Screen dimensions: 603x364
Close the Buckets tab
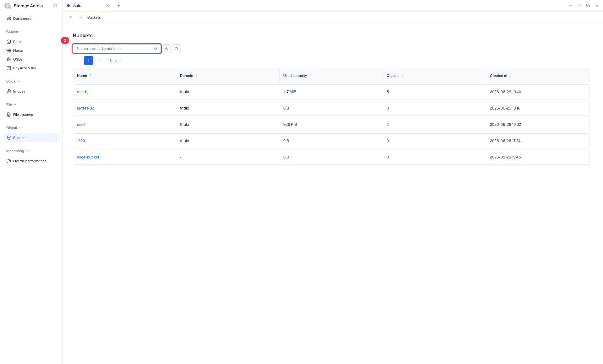(x=108, y=6)
